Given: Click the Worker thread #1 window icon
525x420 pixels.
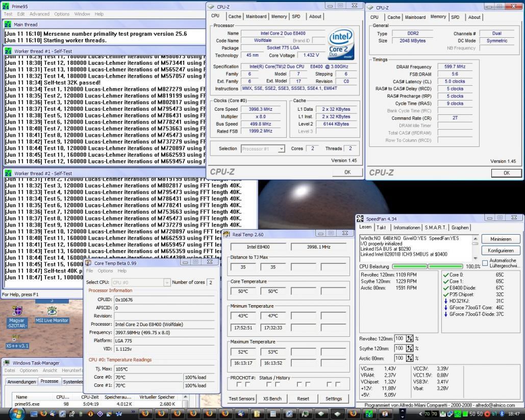Looking at the screenshot, I should coord(7,51).
